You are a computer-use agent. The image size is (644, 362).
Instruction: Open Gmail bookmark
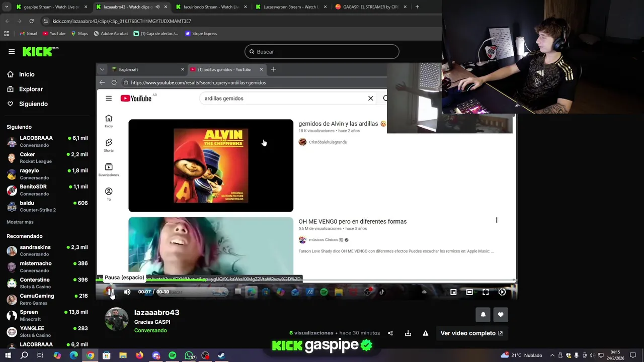coord(28,34)
